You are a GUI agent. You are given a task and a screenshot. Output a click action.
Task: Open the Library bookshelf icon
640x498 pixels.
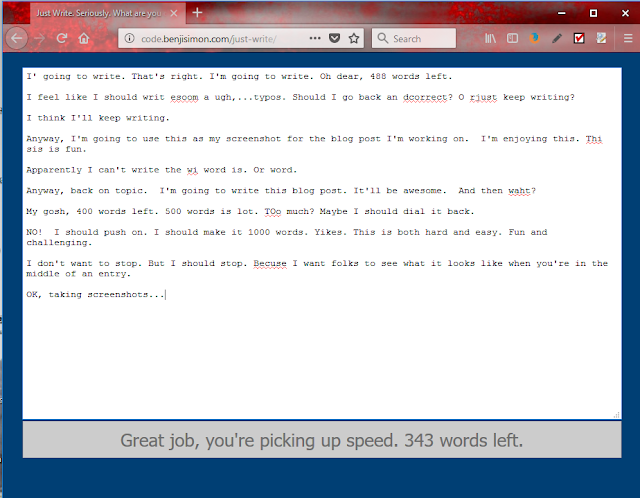tap(490, 38)
